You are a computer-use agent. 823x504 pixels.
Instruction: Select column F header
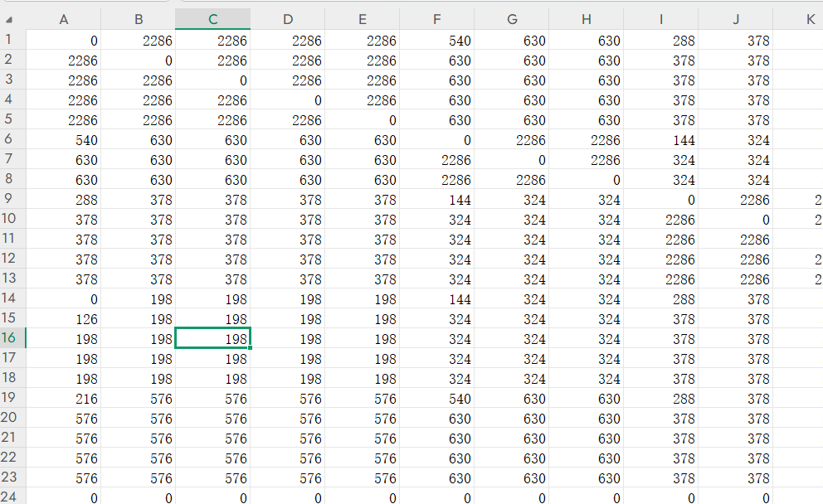pos(436,20)
